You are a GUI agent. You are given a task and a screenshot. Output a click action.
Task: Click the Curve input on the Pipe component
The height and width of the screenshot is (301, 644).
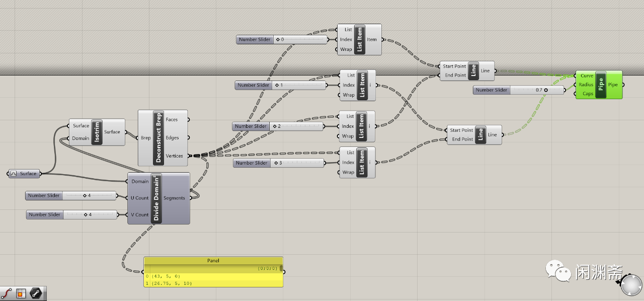click(587, 76)
